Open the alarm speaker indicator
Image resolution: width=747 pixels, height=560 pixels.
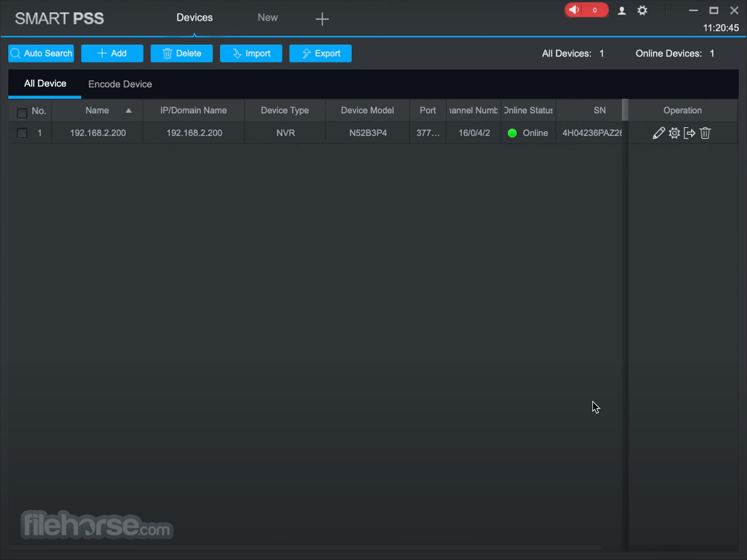pos(575,10)
